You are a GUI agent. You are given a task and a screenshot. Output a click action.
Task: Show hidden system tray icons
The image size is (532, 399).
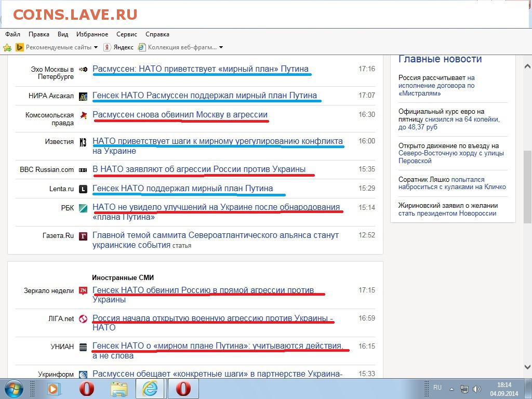pos(451,389)
